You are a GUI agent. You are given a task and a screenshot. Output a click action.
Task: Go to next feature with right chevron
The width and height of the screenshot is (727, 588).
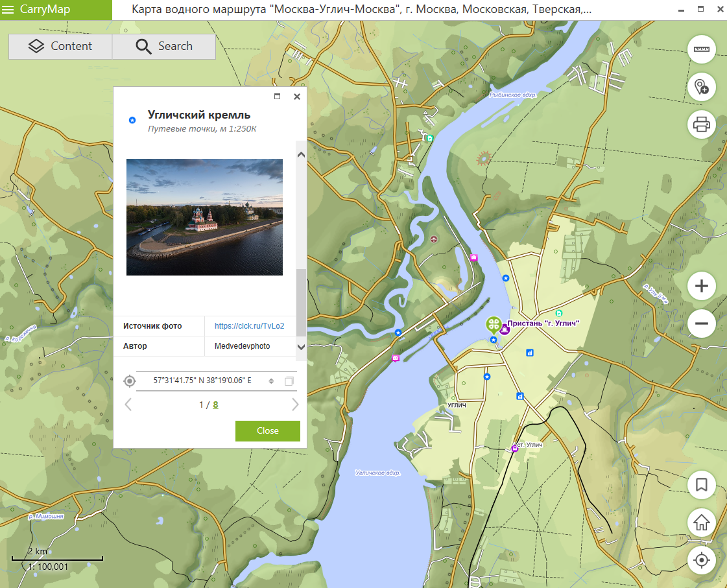295,405
